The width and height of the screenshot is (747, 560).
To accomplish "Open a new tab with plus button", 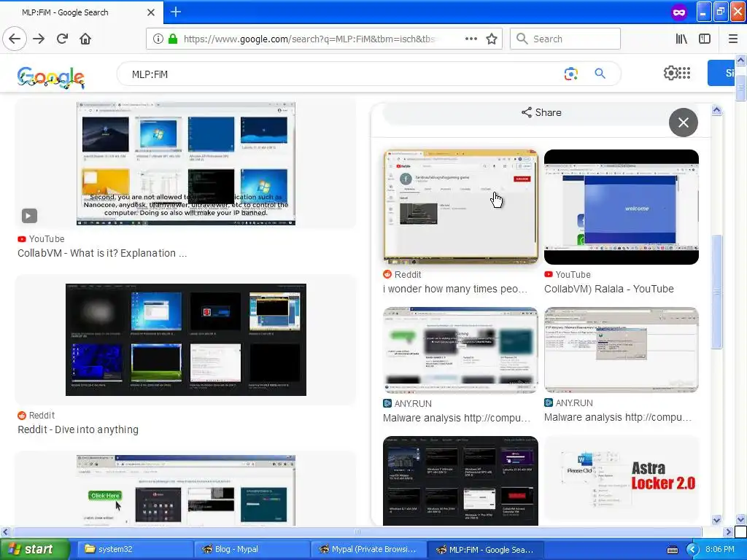I will coord(176,12).
